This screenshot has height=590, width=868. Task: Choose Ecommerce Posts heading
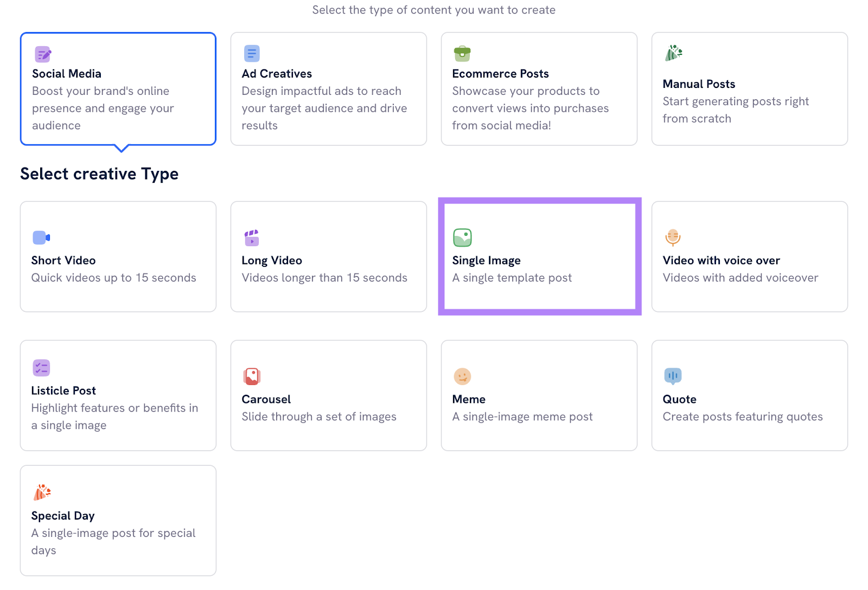point(500,74)
